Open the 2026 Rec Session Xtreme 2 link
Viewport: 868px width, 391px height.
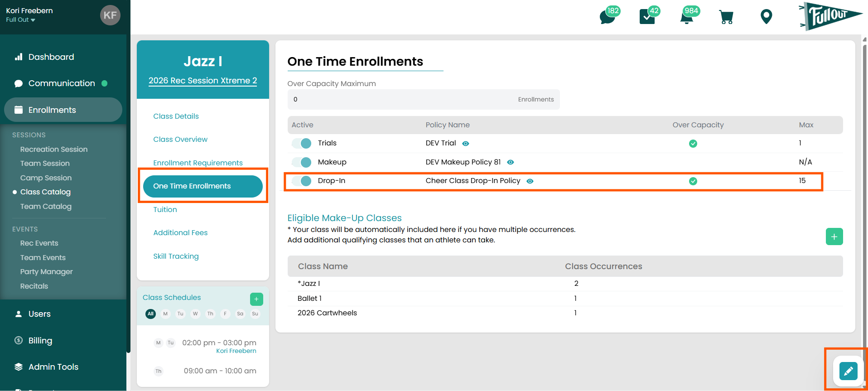(203, 81)
